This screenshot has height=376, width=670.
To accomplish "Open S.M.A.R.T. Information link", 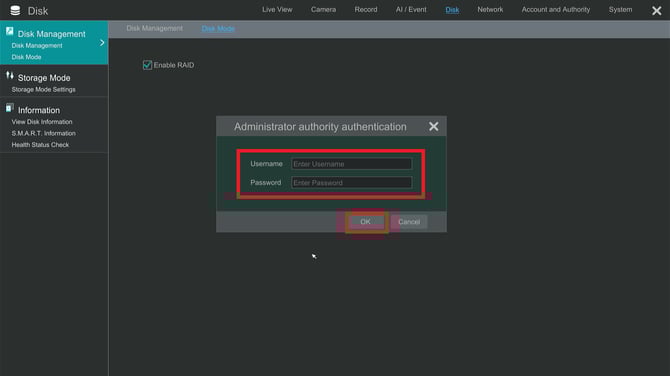I will [44, 133].
